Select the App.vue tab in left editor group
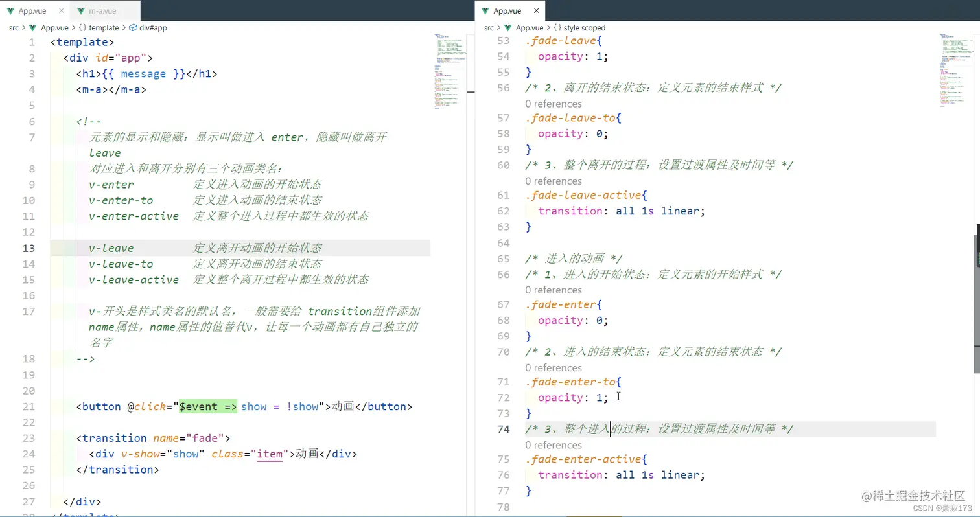This screenshot has height=517, width=980. pos(34,10)
